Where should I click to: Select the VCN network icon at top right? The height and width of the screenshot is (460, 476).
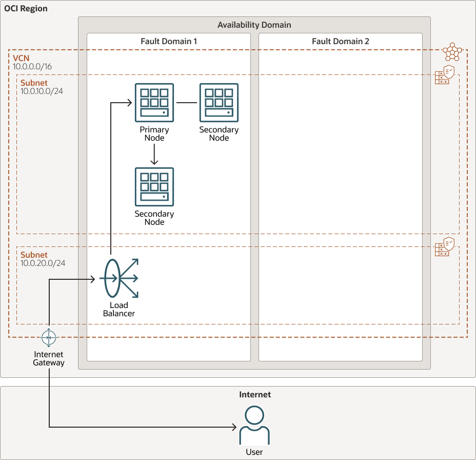pyautogui.click(x=453, y=51)
